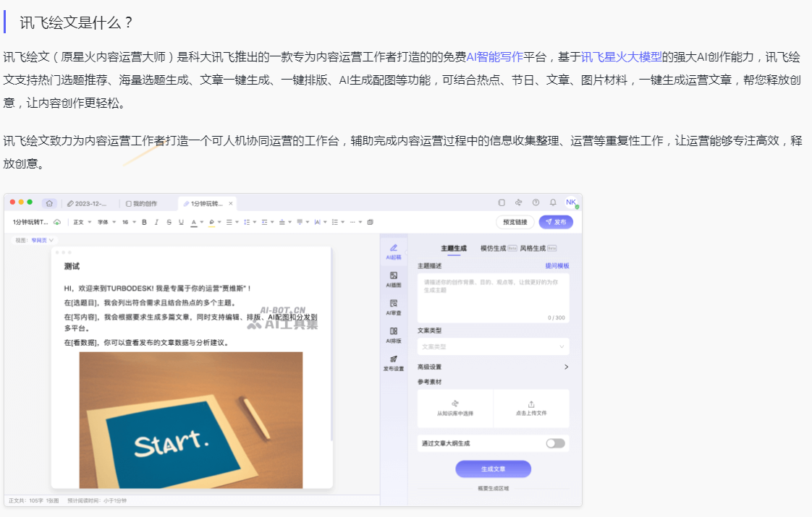Open the 正文 paragraph style dropdown
Image resolution: width=812 pixels, height=517 pixels.
pyautogui.click(x=82, y=222)
